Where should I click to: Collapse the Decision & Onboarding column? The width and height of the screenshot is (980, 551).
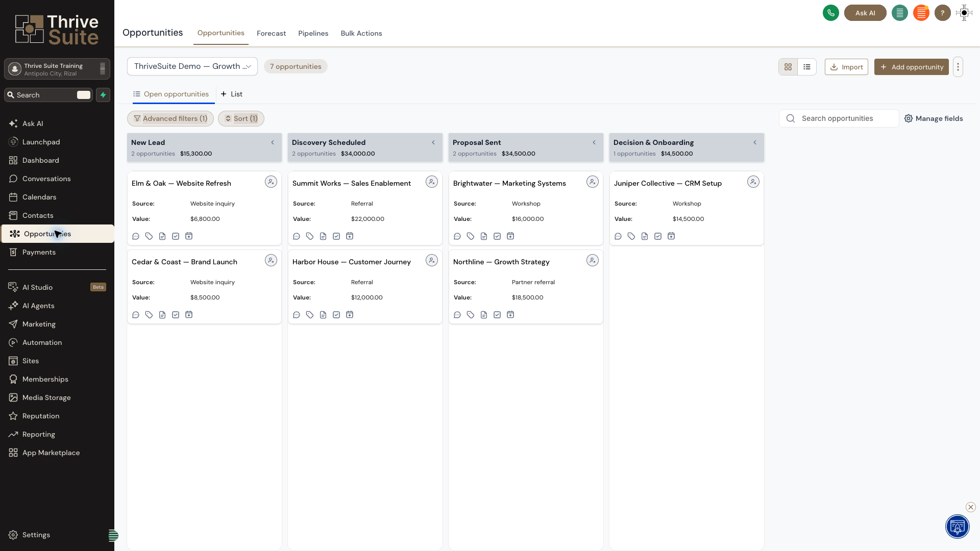755,142
